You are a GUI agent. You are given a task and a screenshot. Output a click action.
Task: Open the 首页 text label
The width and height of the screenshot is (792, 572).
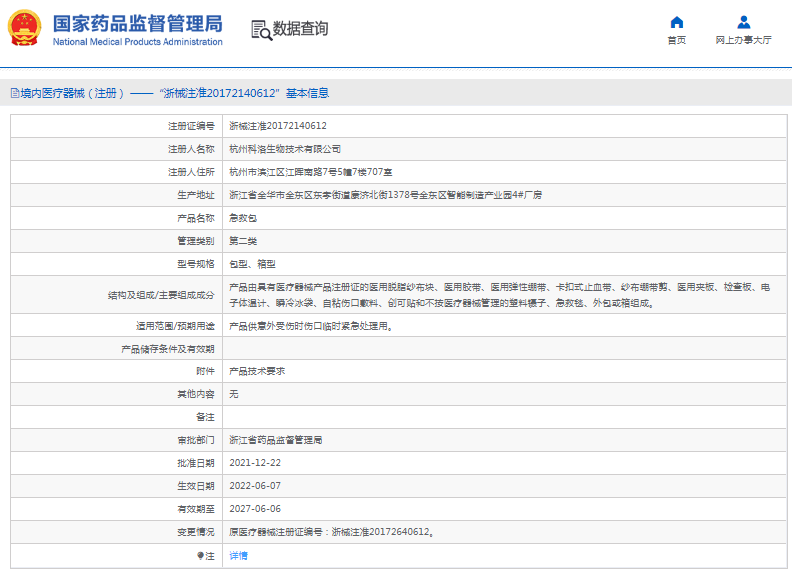677,41
